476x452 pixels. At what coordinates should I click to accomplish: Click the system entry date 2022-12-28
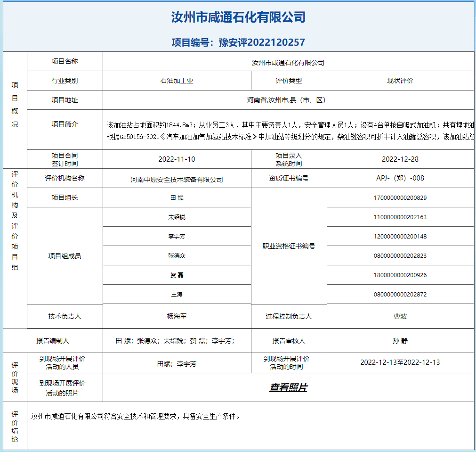[400, 159]
